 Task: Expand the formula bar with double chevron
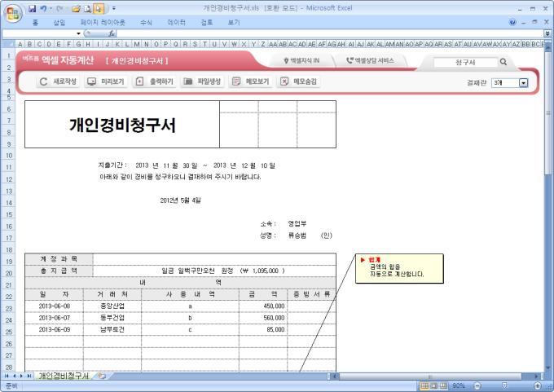tap(547, 33)
